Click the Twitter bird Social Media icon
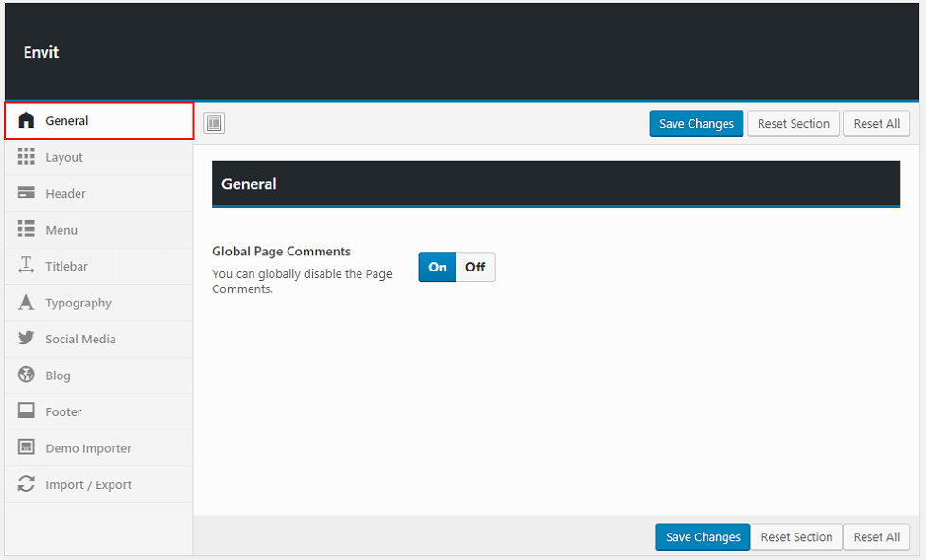 pyautogui.click(x=26, y=339)
